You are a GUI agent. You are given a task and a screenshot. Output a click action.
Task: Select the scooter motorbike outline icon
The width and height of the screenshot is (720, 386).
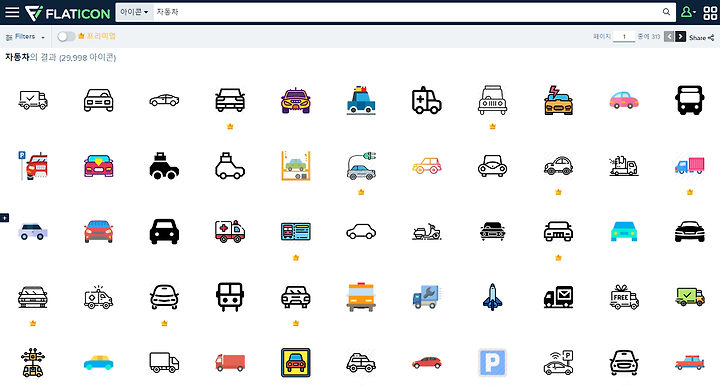pos(427,231)
